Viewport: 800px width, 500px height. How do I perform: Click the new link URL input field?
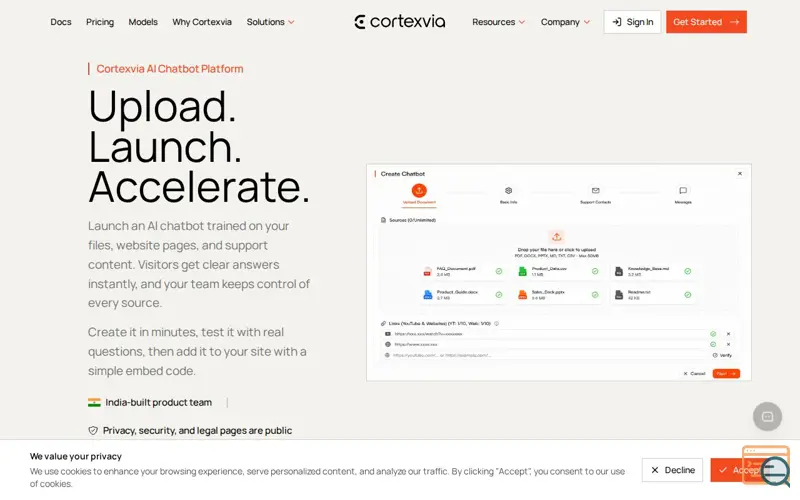[546, 355]
